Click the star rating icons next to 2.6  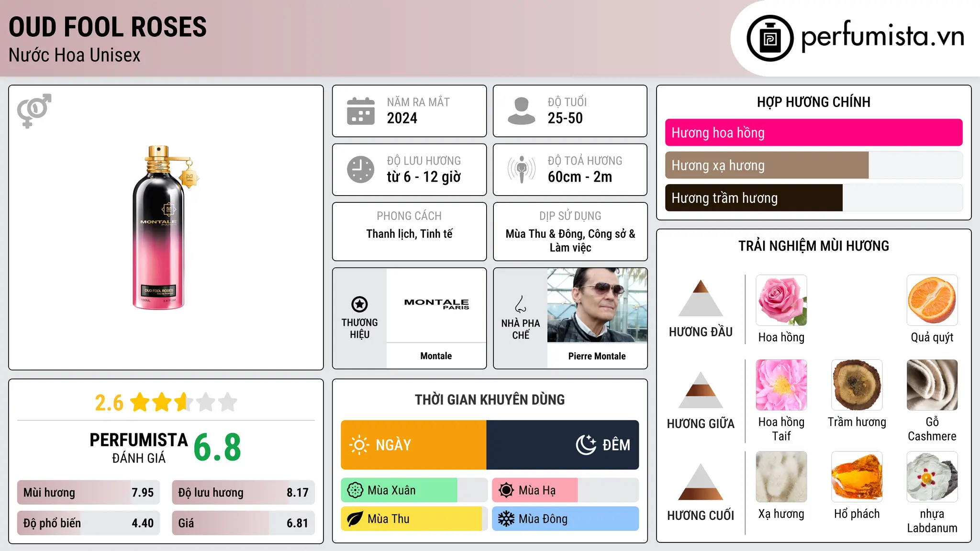pyautogui.click(x=184, y=402)
